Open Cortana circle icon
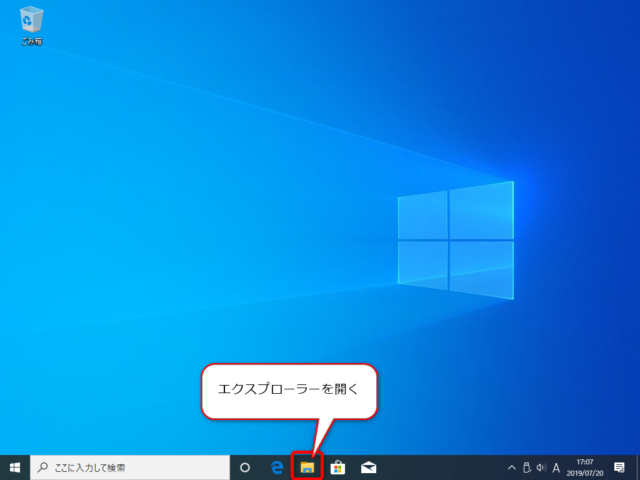 click(x=245, y=468)
